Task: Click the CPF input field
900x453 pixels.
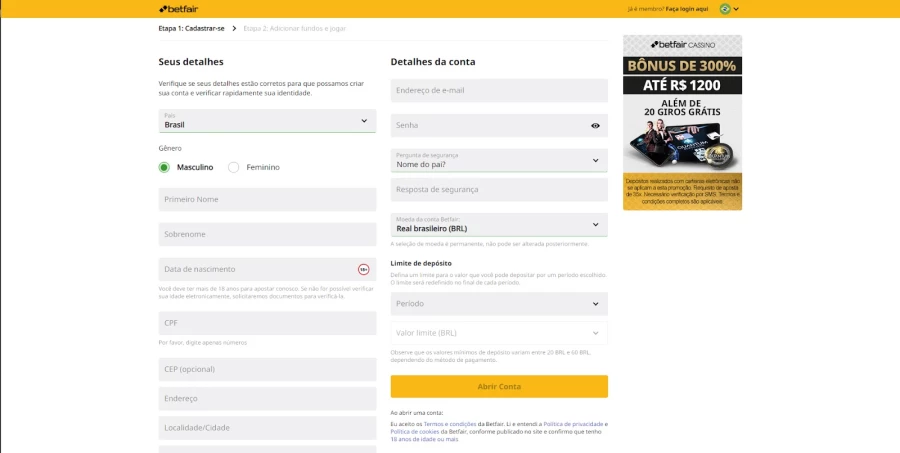Action: pyautogui.click(x=267, y=323)
